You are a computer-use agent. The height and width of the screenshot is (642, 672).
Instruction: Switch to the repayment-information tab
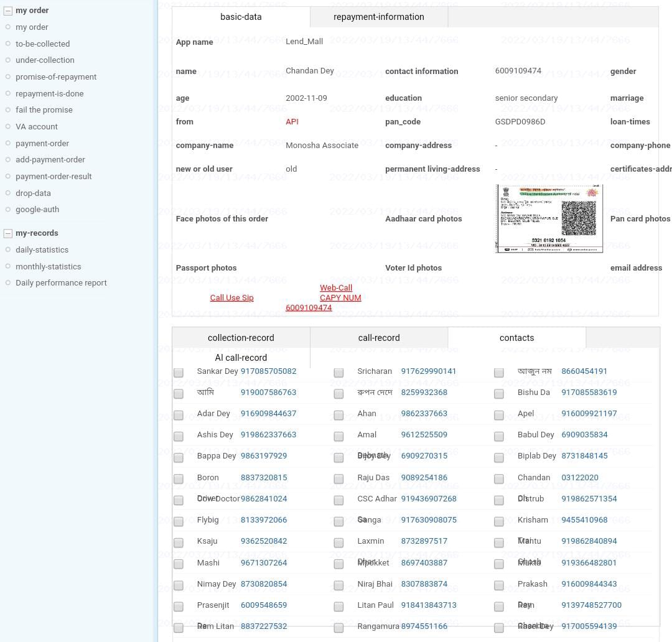point(378,17)
